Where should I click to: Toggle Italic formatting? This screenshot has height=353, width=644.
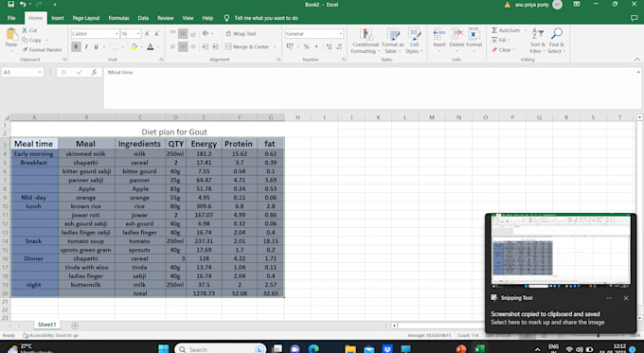tap(86, 46)
